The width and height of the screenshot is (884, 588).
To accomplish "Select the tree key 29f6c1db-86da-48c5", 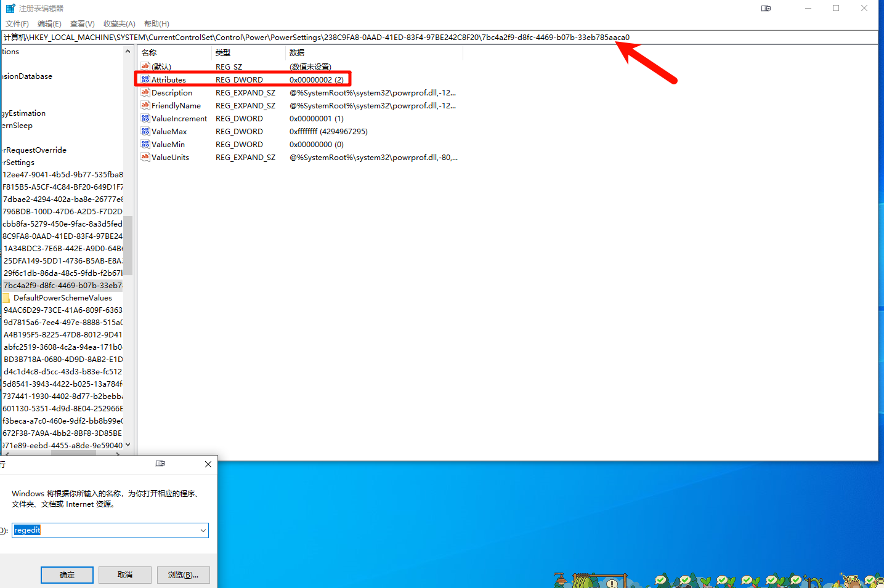I will tap(63, 273).
